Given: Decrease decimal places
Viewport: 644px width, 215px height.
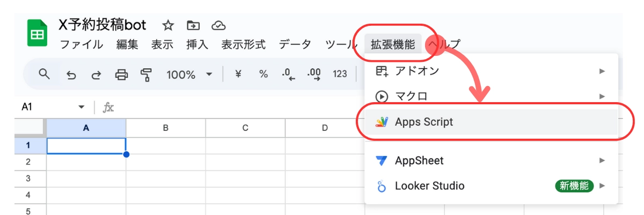Looking at the screenshot, I should [x=289, y=75].
